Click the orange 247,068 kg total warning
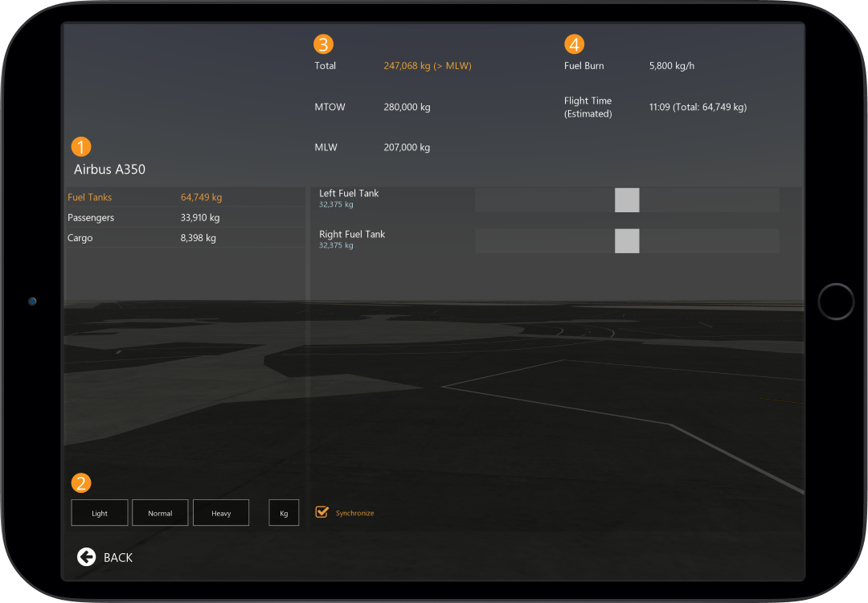Image resolution: width=868 pixels, height=603 pixels. (427, 65)
